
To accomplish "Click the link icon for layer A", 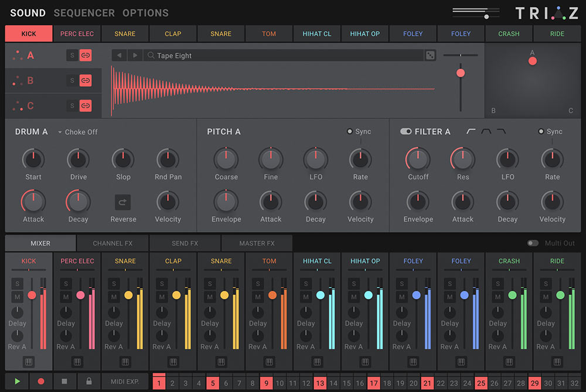I will pyautogui.click(x=86, y=56).
